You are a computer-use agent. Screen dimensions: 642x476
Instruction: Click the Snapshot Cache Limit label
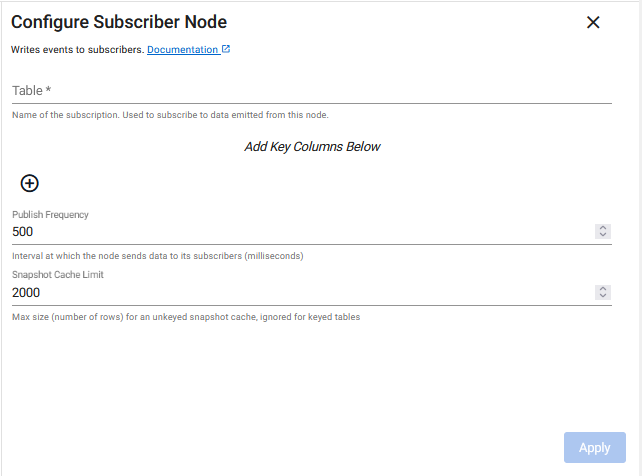(x=58, y=275)
